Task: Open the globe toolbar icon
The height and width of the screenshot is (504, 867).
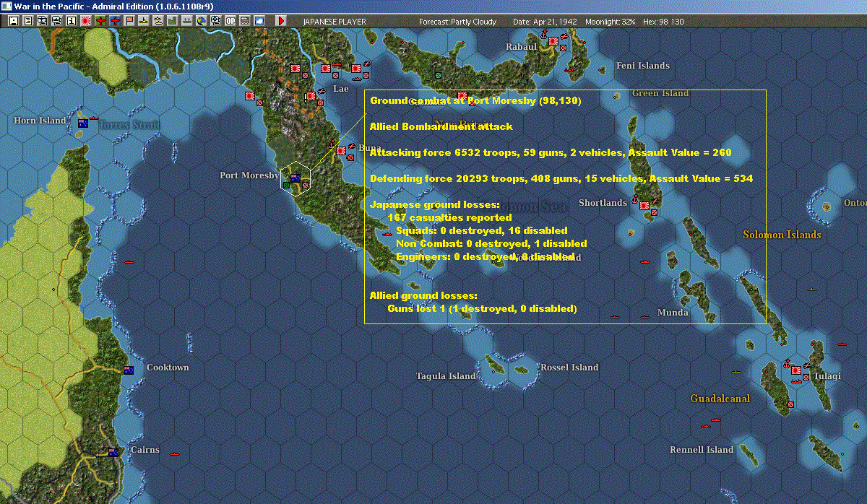Action: pos(202,21)
